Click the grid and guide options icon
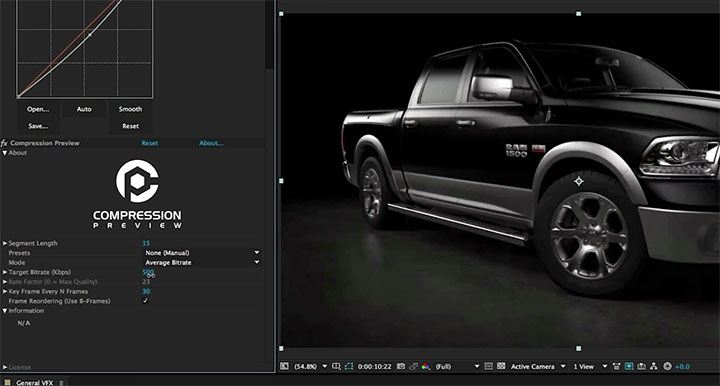The width and height of the screenshot is (720, 386). point(336,366)
